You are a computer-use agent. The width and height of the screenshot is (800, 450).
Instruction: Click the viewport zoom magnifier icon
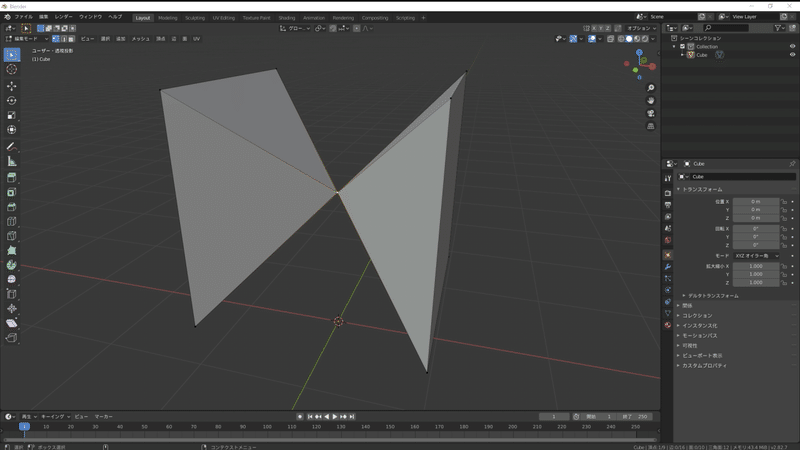tap(651, 88)
